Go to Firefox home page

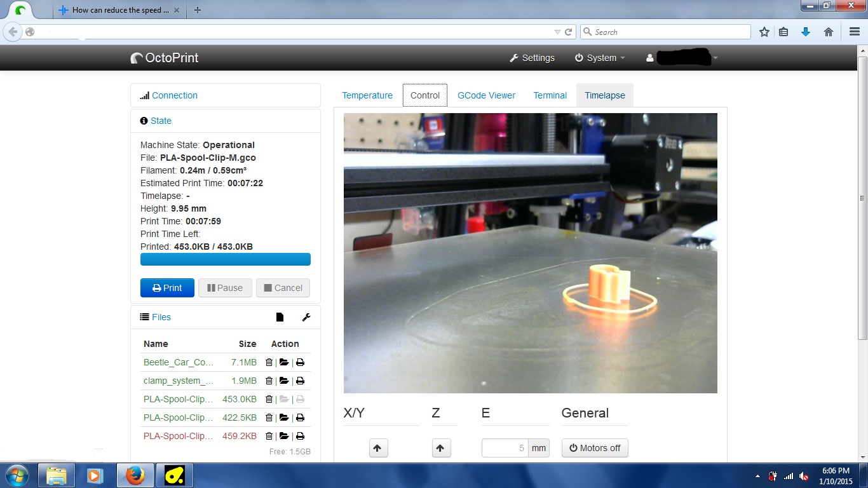[x=829, y=32]
